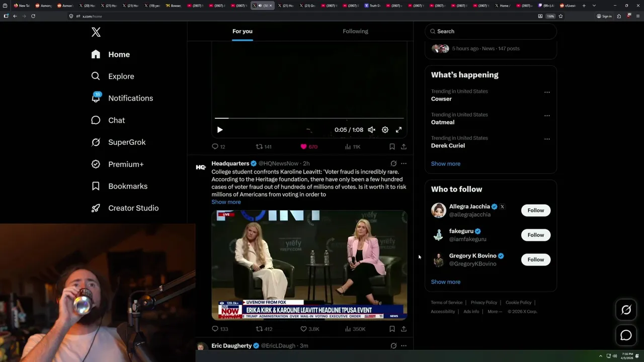Open Premium+ in the sidebar

[117, 164]
